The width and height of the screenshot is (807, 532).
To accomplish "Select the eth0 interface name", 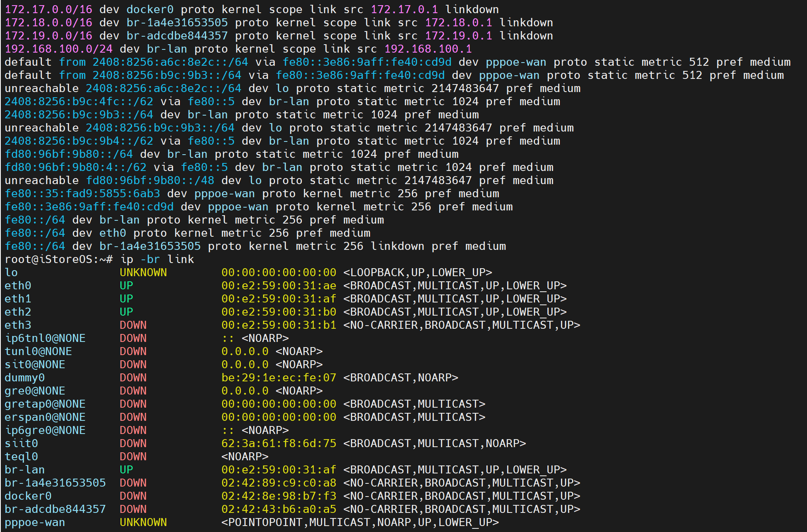I will point(18,285).
